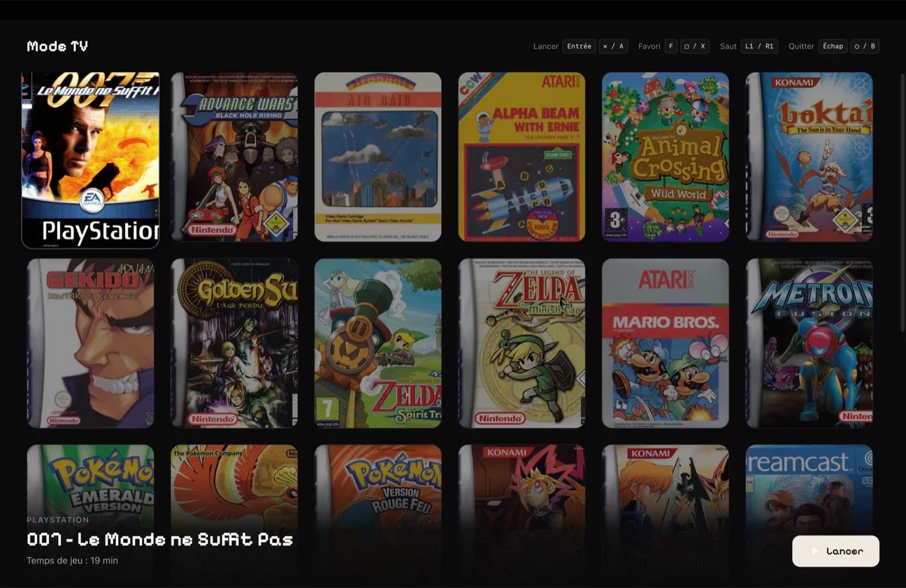
Task: Click the Favori label
Action: [x=649, y=47]
